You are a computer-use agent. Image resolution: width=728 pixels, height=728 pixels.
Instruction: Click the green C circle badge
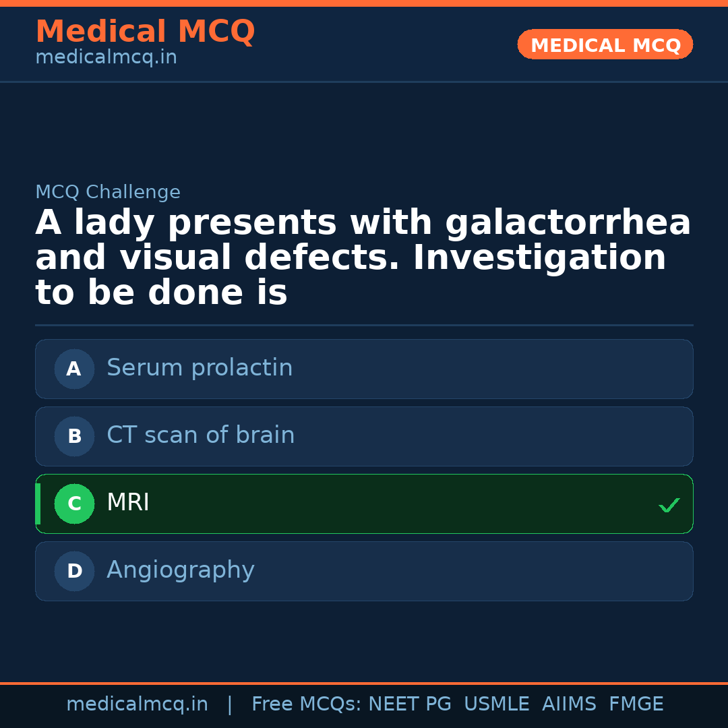74,504
